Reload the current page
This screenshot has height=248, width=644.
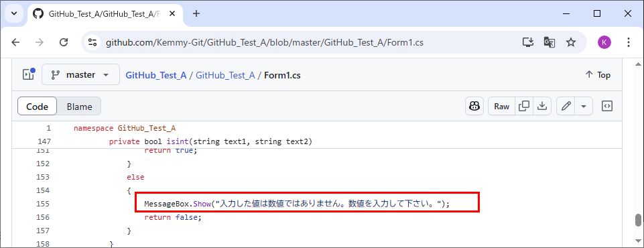pos(63,42)
